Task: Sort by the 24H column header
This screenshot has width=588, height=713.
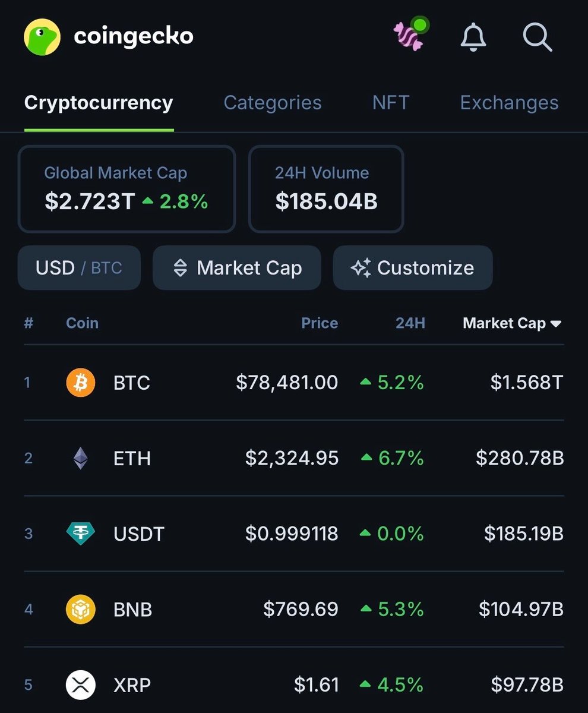Action: tap(410, 323)
